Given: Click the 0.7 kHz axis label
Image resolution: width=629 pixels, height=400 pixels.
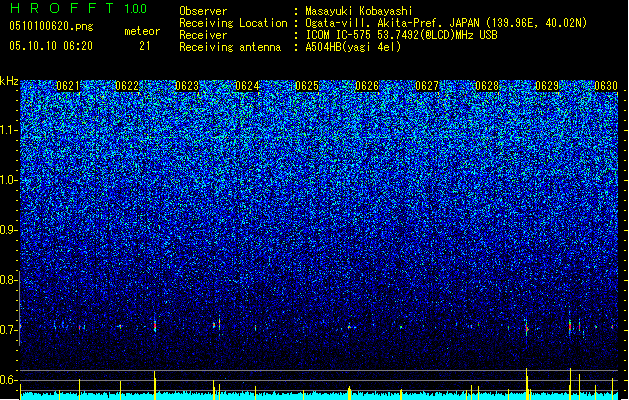Looking at the screenshot, I should pos(8,330).
